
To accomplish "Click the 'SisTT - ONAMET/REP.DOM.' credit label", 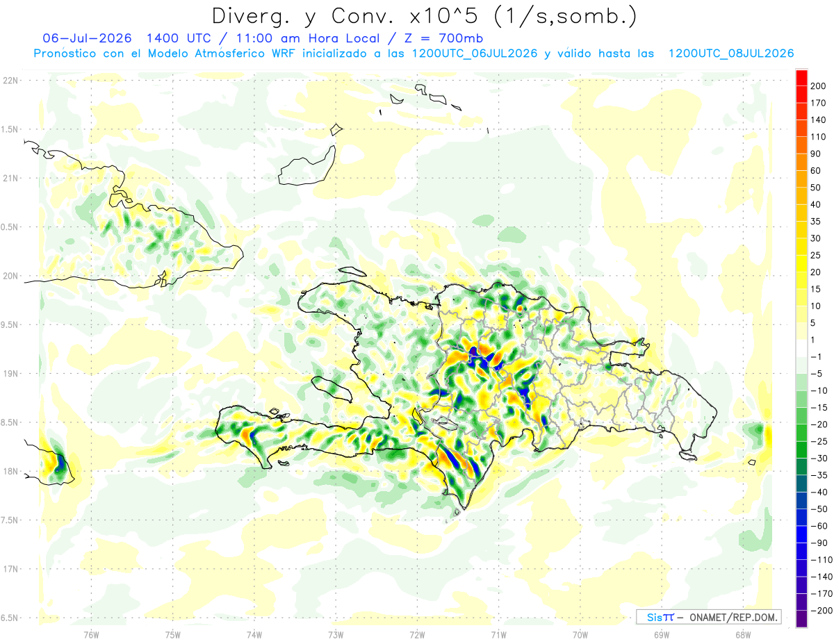I will pos(708,617).
